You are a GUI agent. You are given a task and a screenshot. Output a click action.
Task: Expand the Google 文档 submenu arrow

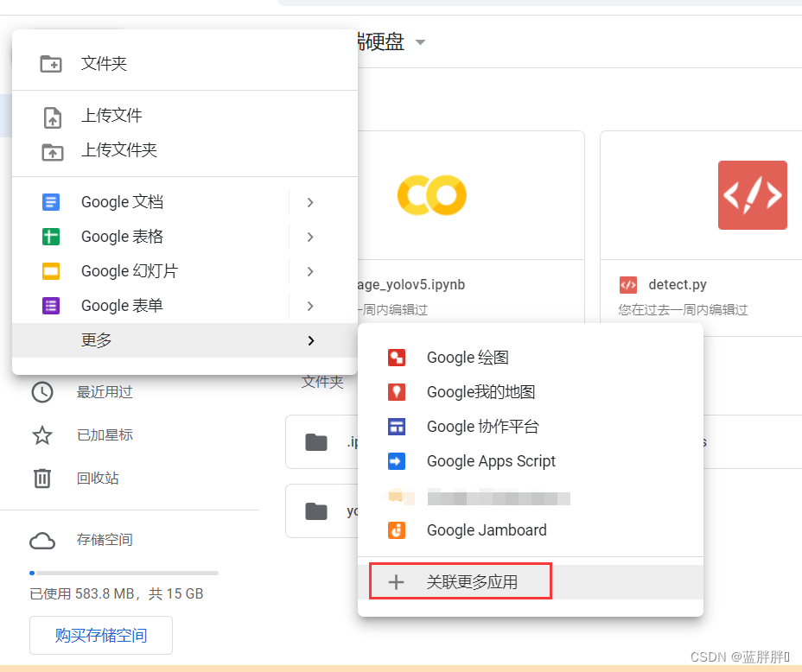[x=310, y=202]
